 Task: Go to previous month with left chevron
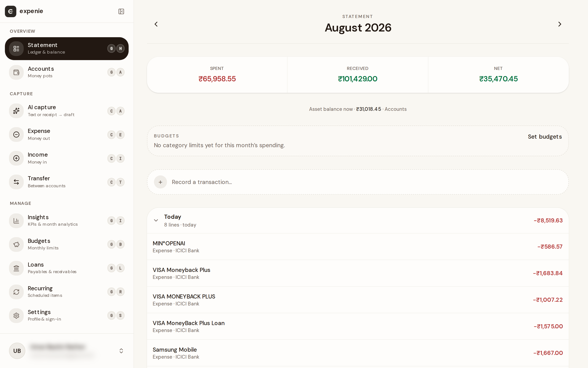[156, 24]
